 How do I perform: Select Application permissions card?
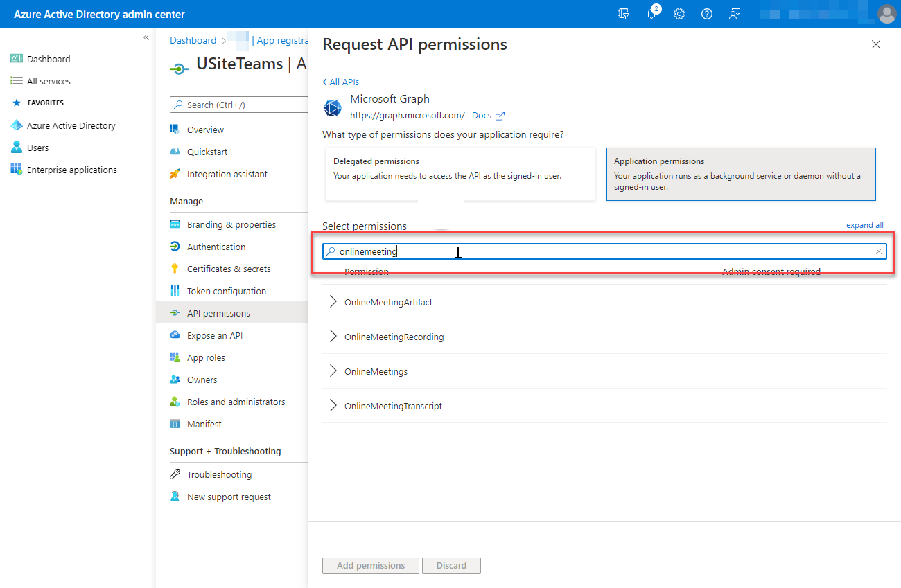(x=741, y=174)
